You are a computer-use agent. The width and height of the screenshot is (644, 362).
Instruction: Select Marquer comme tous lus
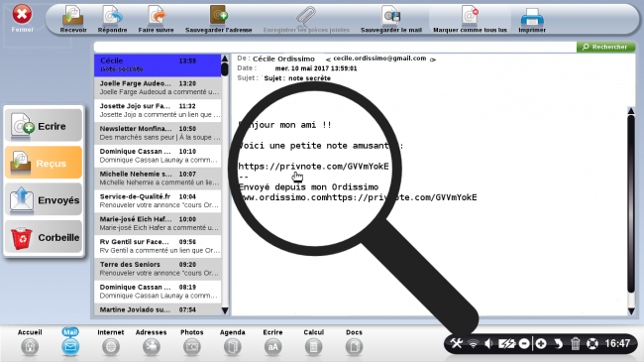(x=470, y=19)
